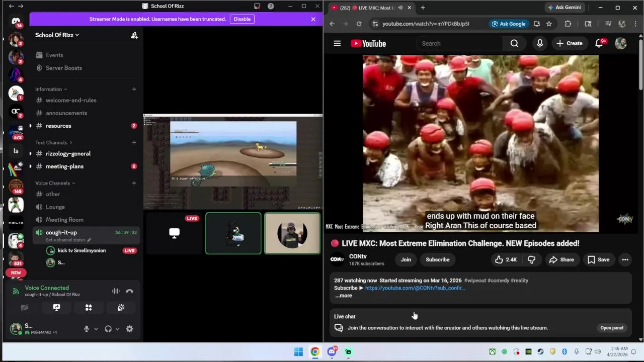
Task: Open YouTube account avatar menu
Action: pyautogui.click(x=621, y=43)
